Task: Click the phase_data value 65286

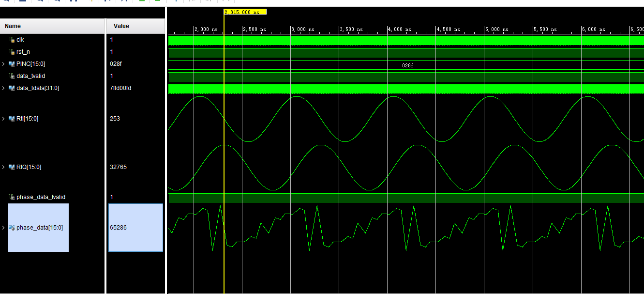Action: click(x=118, y=228)
